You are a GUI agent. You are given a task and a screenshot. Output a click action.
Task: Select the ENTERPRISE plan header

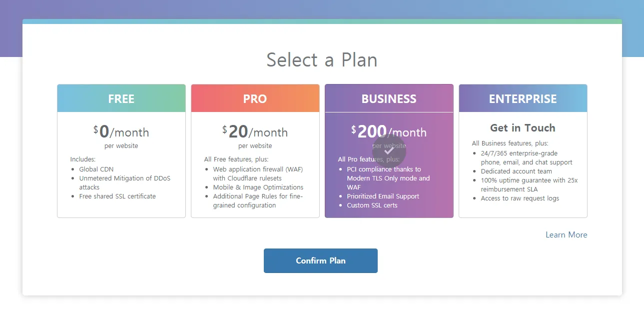click(523, 98)
